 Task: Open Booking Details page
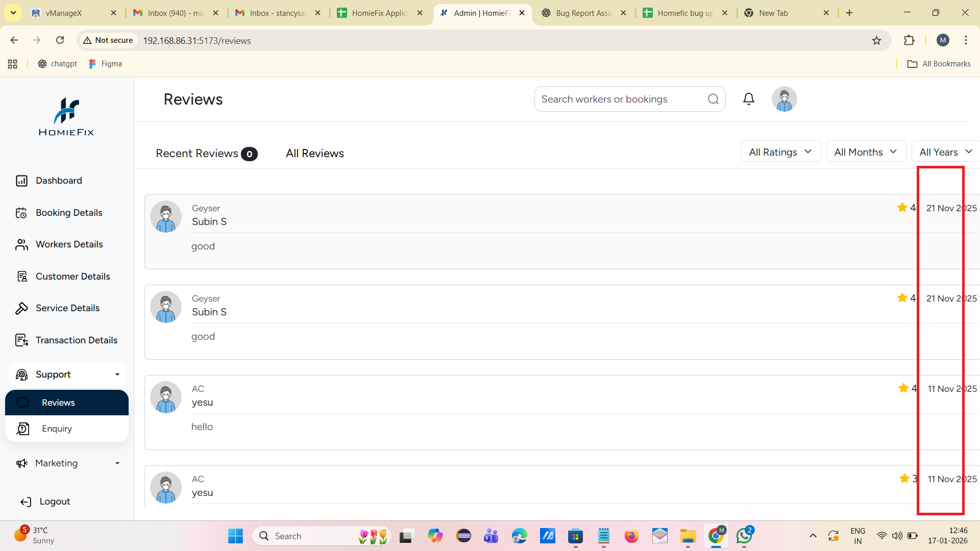click(68, 213)
